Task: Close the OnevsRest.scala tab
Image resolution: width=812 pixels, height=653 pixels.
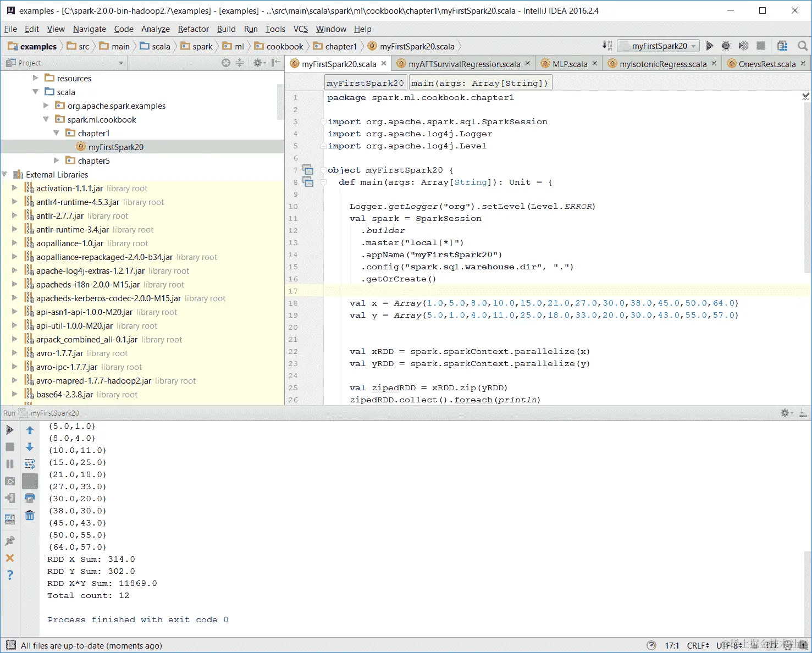Action: click(803, 64)
